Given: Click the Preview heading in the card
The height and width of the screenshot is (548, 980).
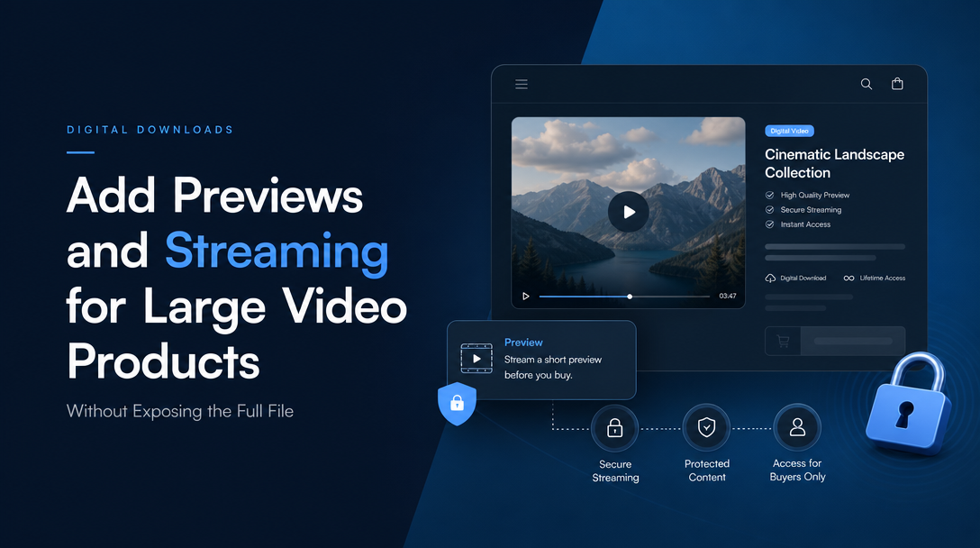Looking at the screenshot, I should (x=523, y=342).
